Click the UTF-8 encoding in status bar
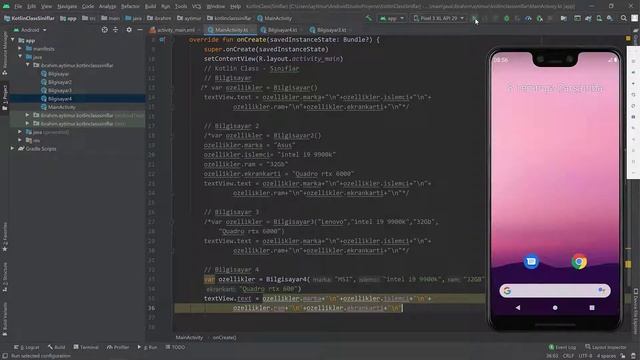 pos(585,356)
